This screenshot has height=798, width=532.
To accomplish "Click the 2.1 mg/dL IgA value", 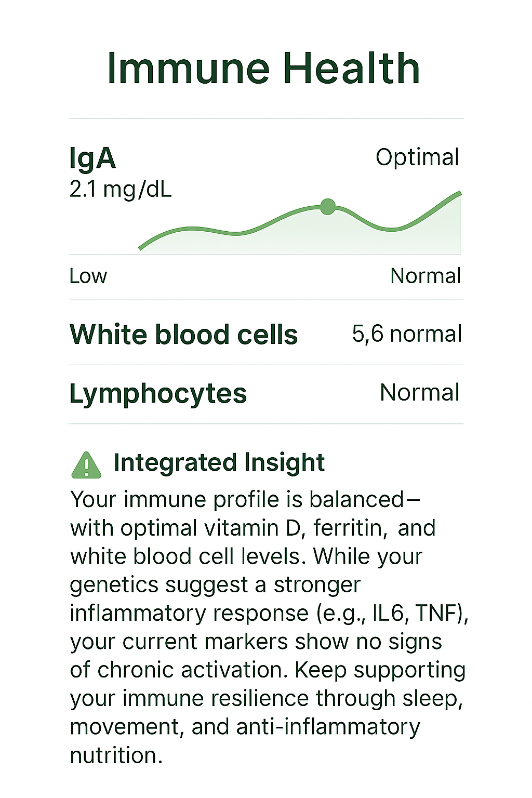I will pyautogui.click(x=121, y=190).
